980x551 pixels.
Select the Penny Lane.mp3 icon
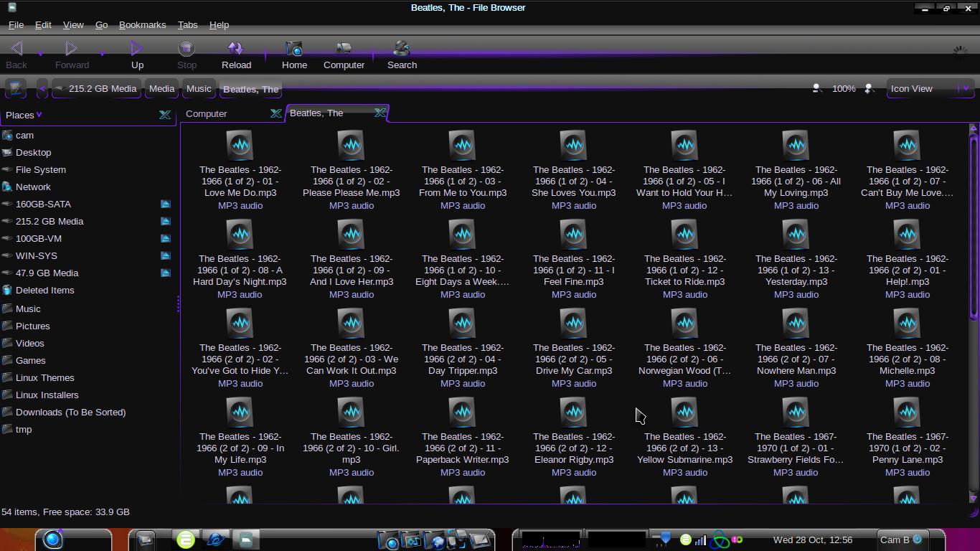[x=907, y=412]
